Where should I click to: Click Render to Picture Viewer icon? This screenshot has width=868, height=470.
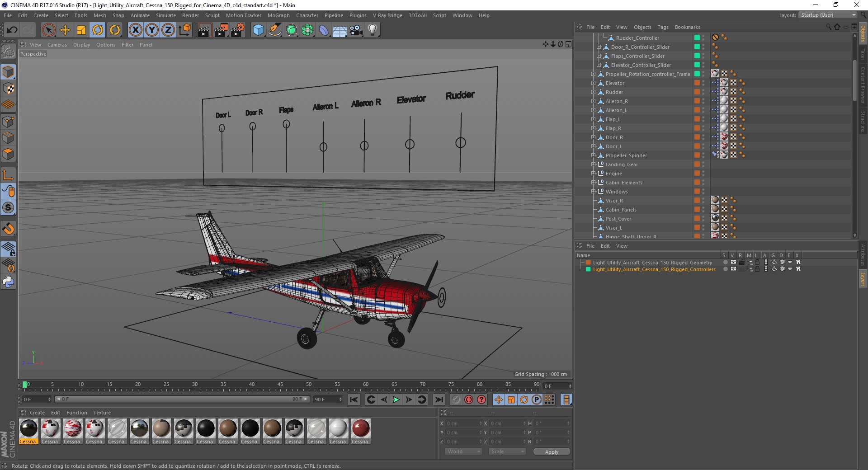click(221, 30)
